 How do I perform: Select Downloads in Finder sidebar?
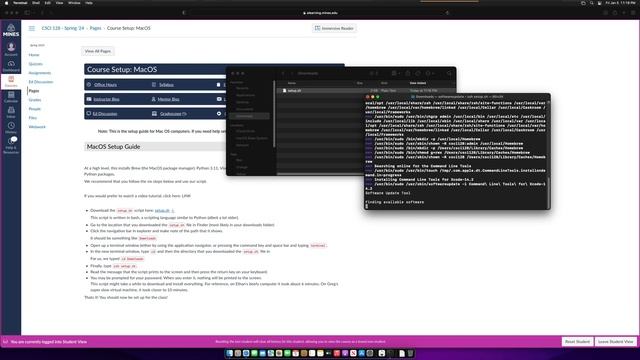249,116
